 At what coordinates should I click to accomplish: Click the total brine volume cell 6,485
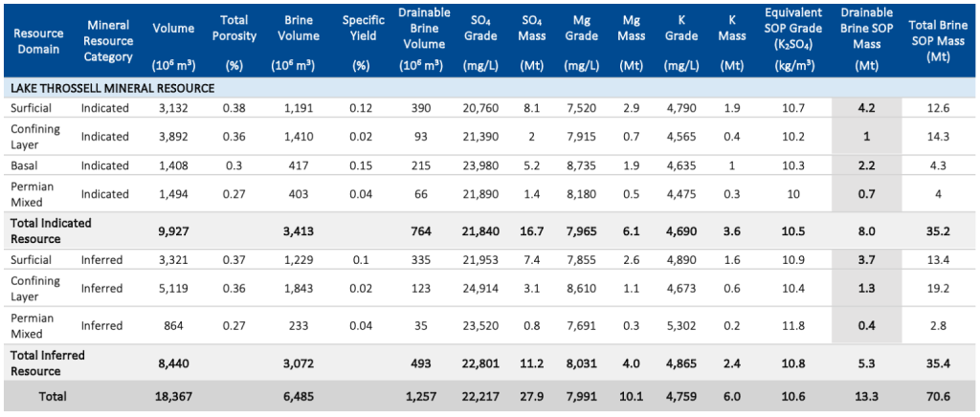297,398
